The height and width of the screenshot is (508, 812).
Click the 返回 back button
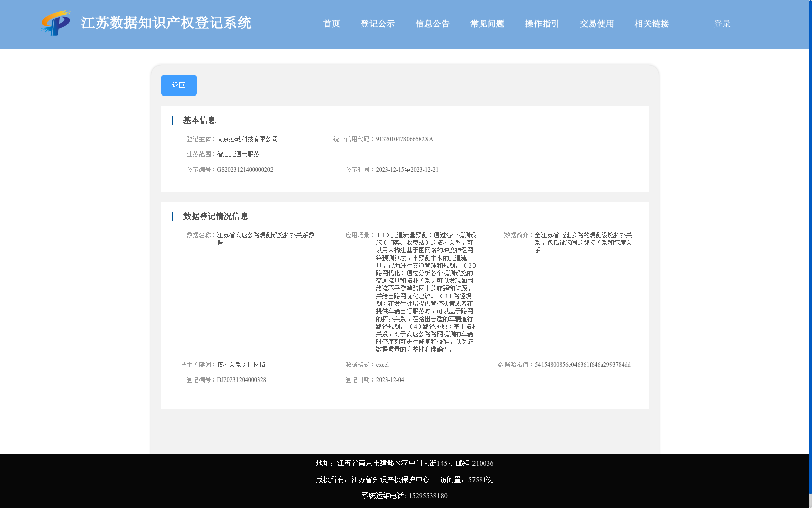(x=179, y=85)
